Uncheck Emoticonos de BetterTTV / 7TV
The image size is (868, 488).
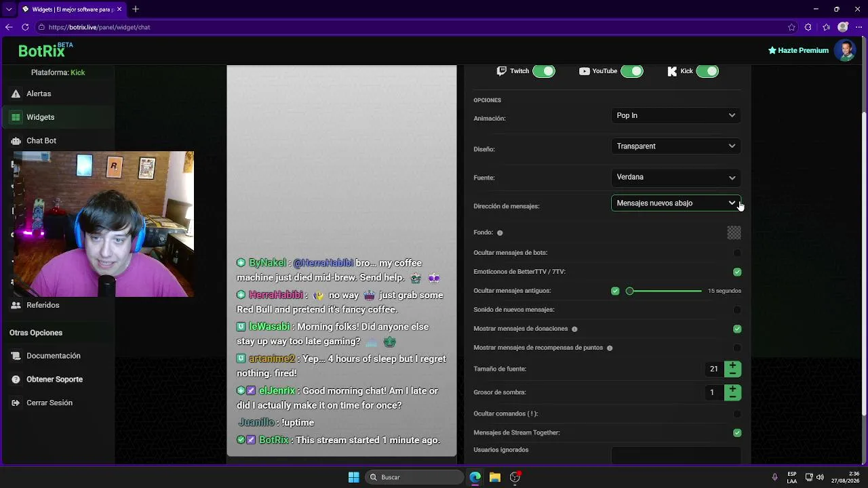[x=737, y=272]
